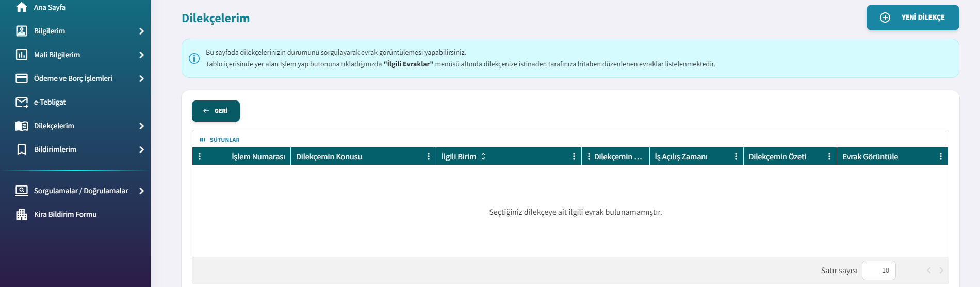Image resolution: width=980 pixels, height=287 pixels.
Task: Expand the Bilgilerim submenu chevron
Action: [141, 31]
